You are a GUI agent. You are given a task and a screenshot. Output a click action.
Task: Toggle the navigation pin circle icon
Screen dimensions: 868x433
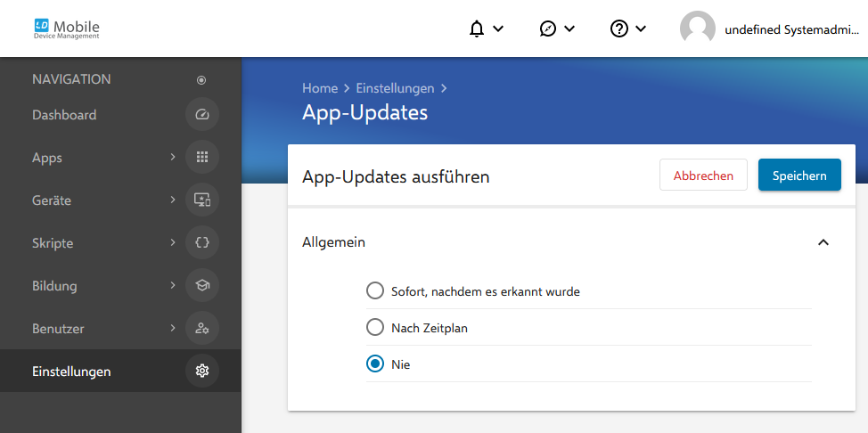201,80
